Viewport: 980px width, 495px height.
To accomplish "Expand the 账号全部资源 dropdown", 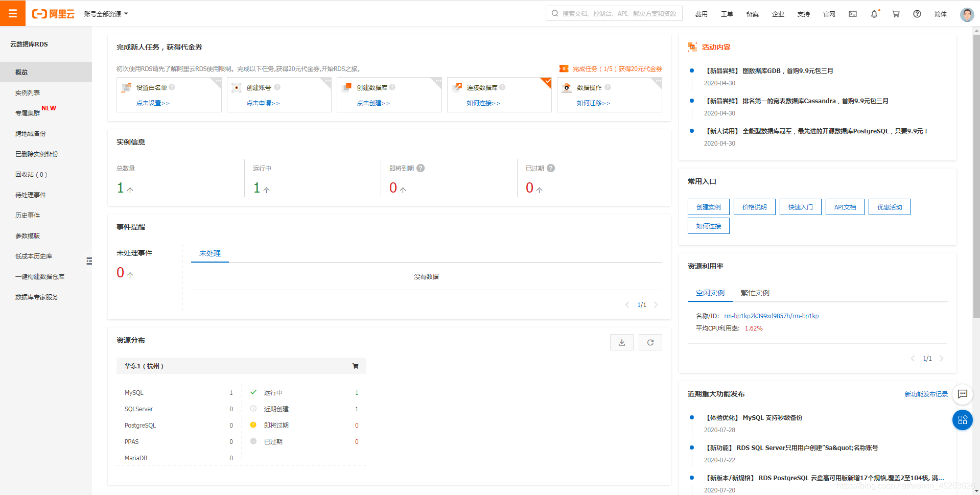I will tap(106, 14).
